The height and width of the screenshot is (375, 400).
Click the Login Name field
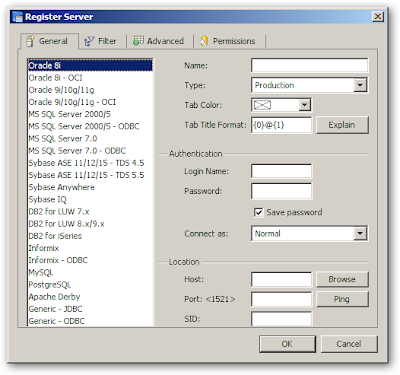point(281,171)
